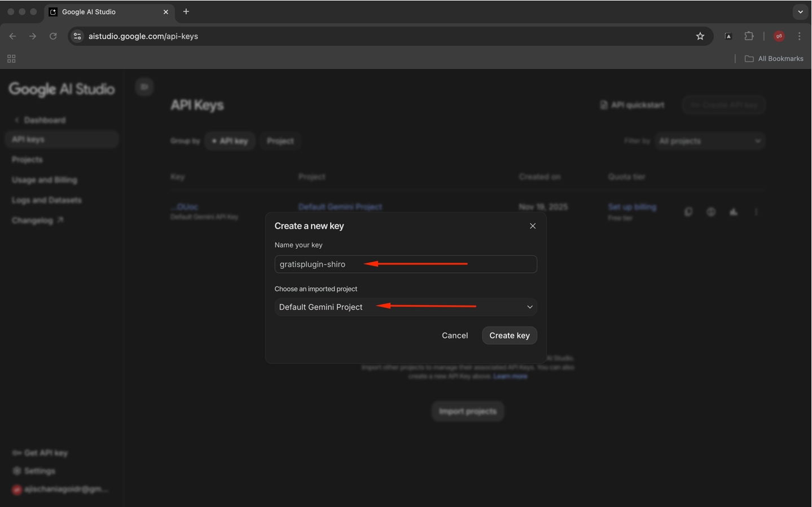Viewport: 812px width, 507px height.
Task: Click the key name input field
Action: (405, 264)
